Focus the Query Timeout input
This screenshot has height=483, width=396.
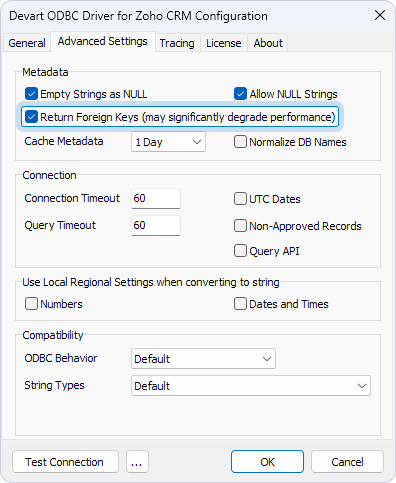click(156, 225)
